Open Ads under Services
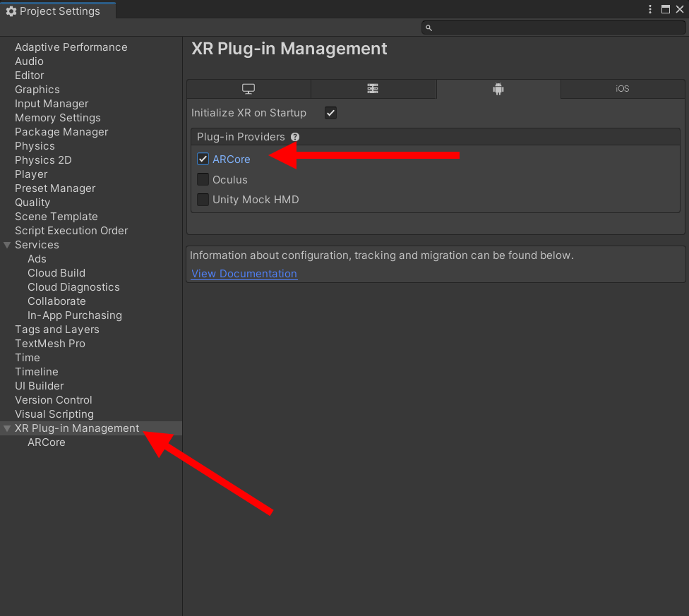 [37, 258]
